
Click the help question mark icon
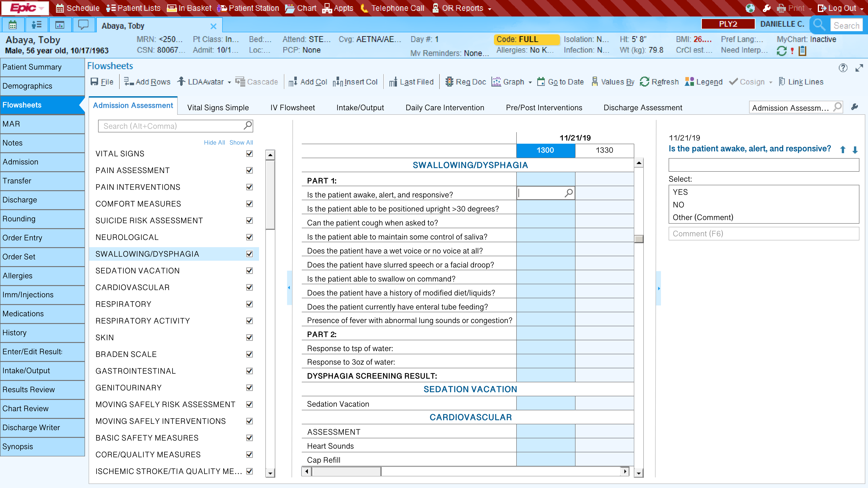(x=843, y=68)
